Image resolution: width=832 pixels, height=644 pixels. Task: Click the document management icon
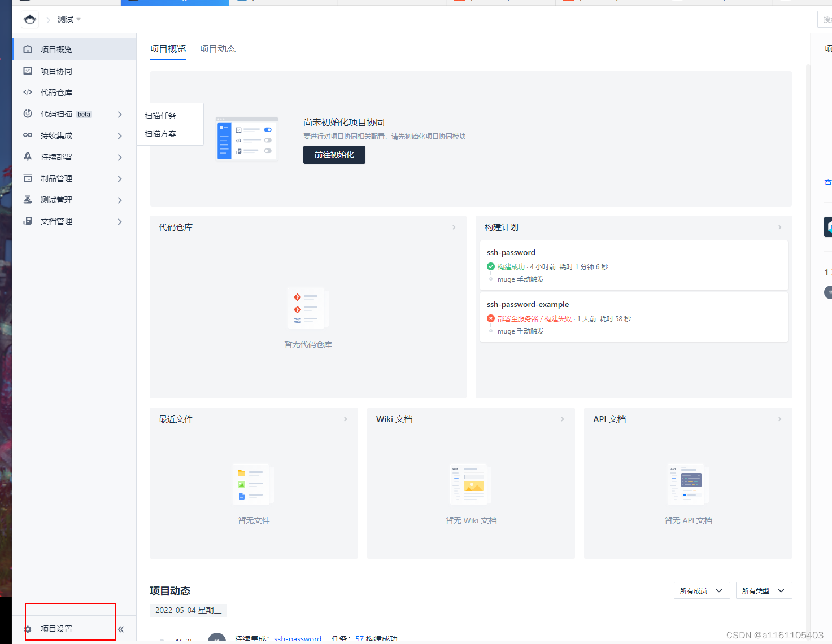[28, 221]
